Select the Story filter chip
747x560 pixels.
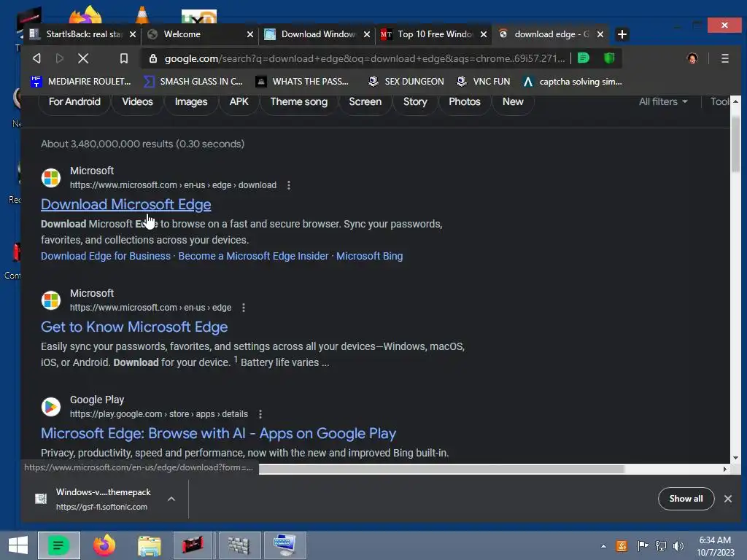(415, 102)
